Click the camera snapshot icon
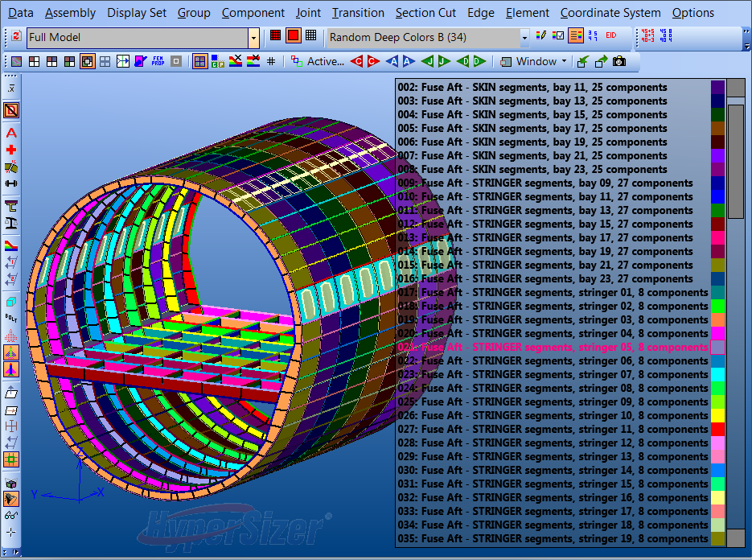Viewport: 752px width, 560px height. click(618, 61)
